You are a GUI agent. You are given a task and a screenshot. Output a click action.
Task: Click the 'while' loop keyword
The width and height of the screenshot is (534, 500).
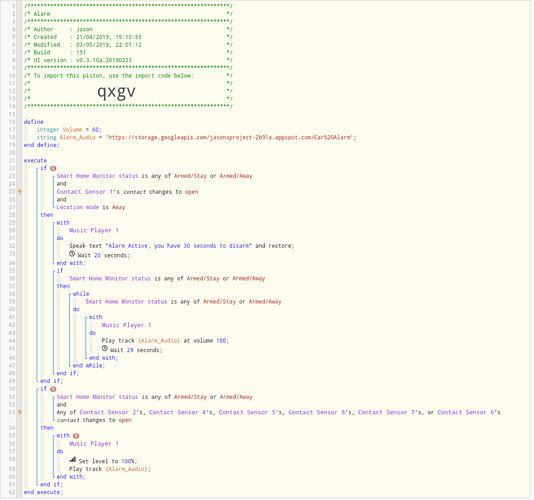81,295
